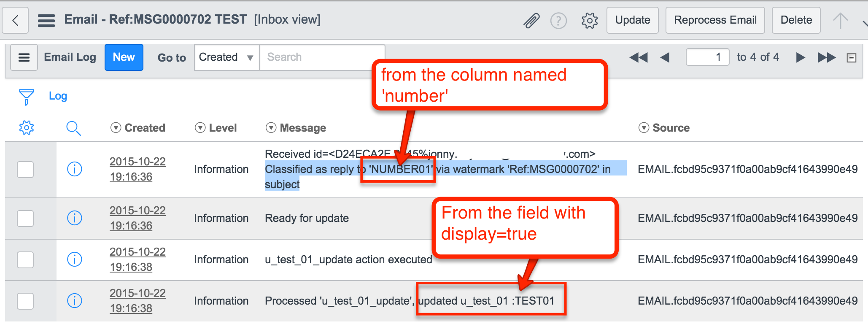
Task: Click the paperclip attachments icon
Action: (531, 20)
